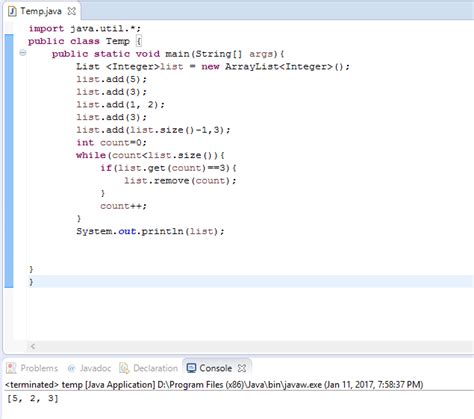Screen dimensions: 474x419
Task: Select the Temp.java editor tab
Action: click(41, 11)
